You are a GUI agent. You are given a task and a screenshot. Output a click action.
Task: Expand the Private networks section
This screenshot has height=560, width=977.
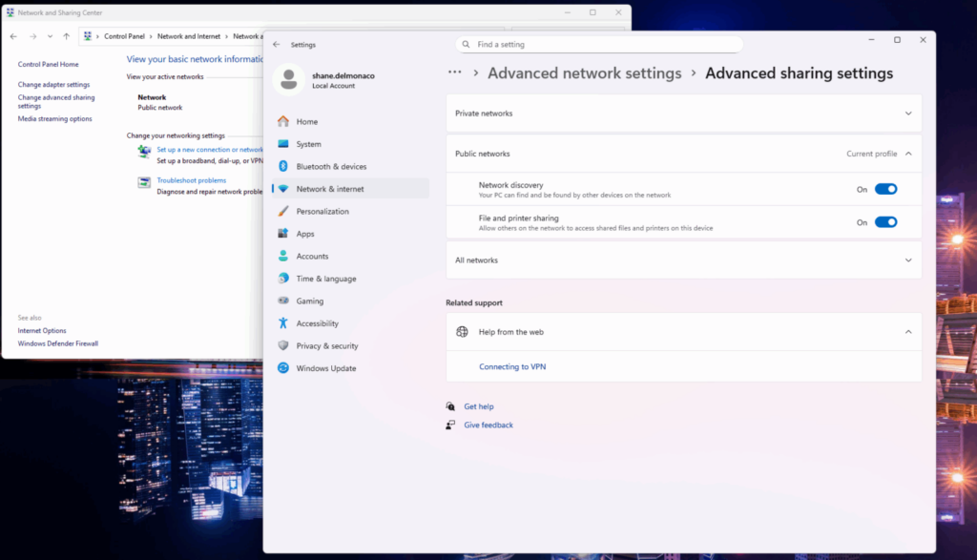point(907,114)
